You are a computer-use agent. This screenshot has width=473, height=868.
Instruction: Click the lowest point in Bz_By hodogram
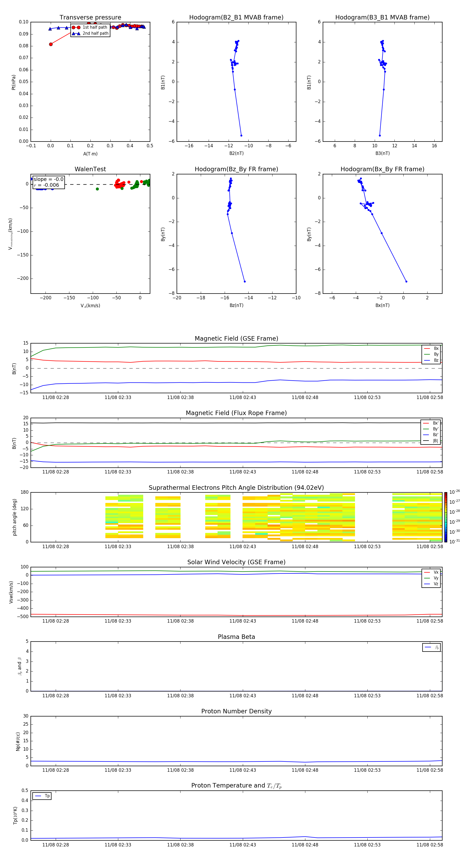(x=245, y=281)
